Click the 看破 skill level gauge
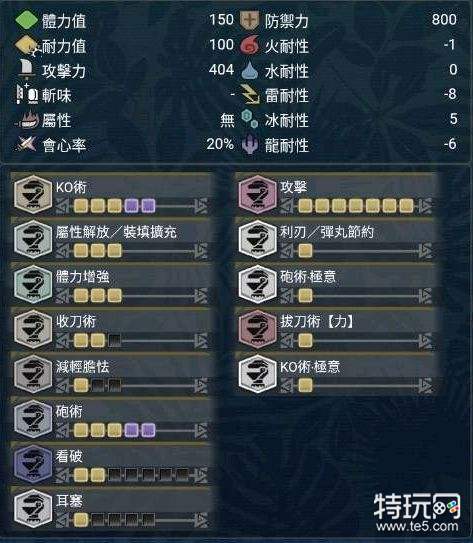This screenshot has height=543, width=473. 132,475
